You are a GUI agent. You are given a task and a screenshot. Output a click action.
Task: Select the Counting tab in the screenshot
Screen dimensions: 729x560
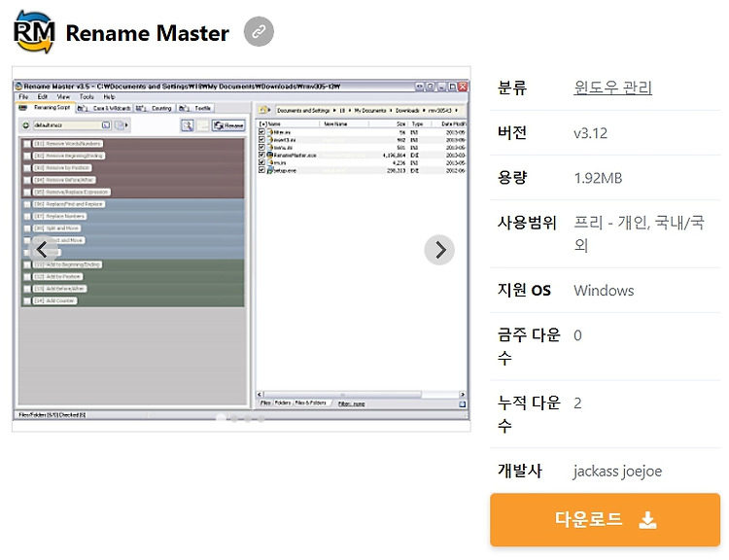156,108
